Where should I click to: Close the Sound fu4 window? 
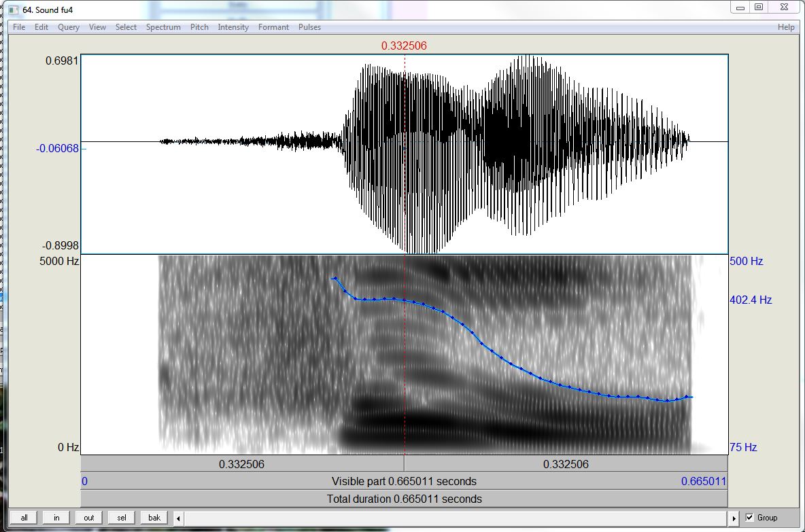784,7
